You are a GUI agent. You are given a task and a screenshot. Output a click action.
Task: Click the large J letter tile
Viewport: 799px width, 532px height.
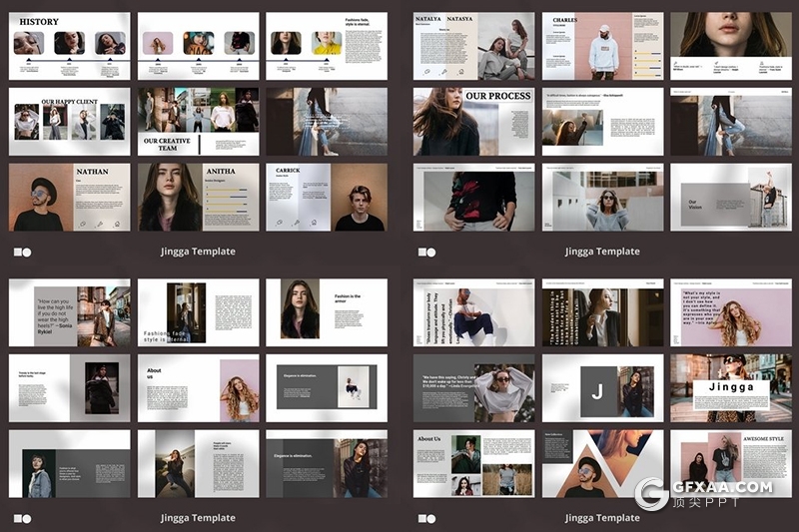[x=597, y=392]
